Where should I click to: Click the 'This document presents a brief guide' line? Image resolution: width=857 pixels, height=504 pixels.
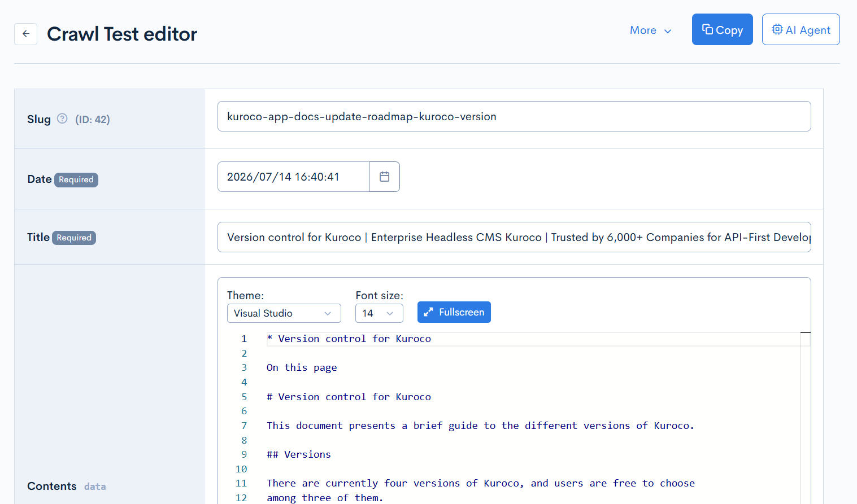(x=480, y=426)
